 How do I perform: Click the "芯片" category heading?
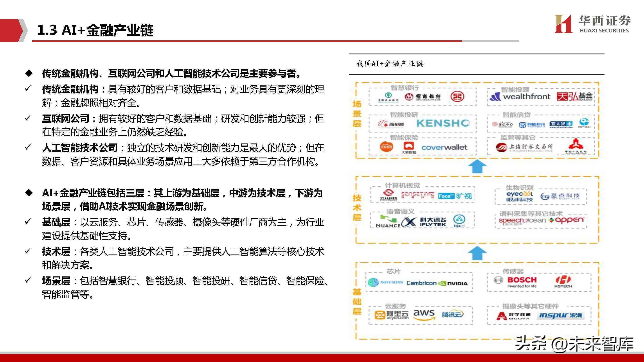pyautogui.click(x=394, y=271)
